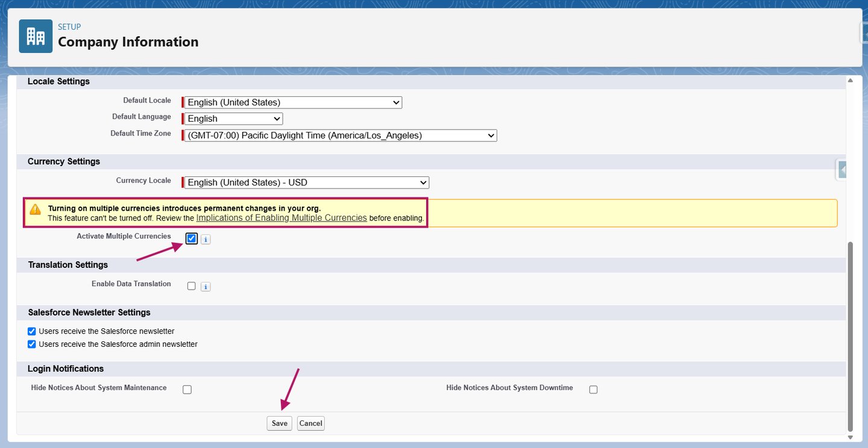868x448 pixels.
Task: Click the scrollbar up arrow
Action: pyautogui.click(x=851, y=81)
